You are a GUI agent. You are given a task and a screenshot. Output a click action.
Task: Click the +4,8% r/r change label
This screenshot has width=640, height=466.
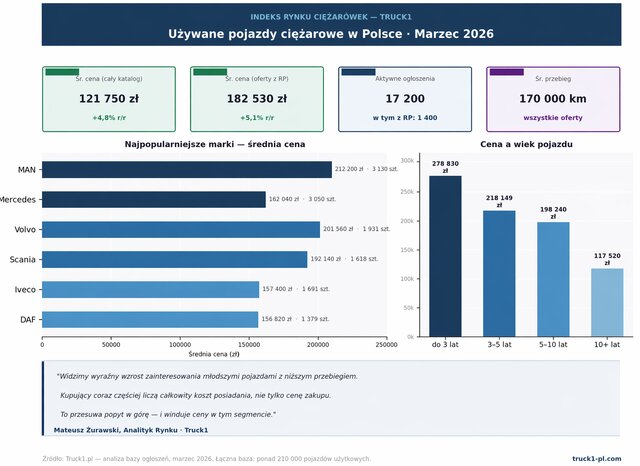tap(110, 118)
